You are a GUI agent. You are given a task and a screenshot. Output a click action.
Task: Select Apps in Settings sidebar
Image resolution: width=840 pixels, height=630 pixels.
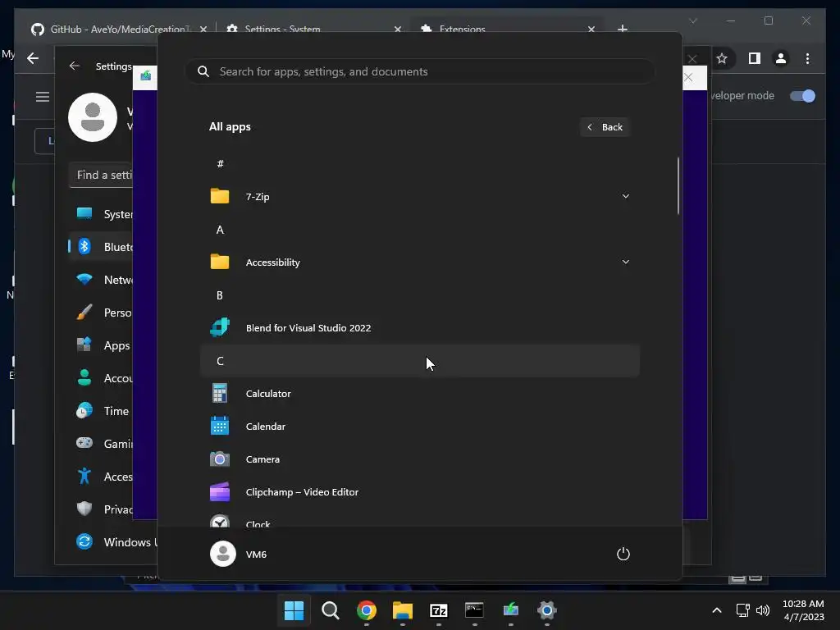102,345
